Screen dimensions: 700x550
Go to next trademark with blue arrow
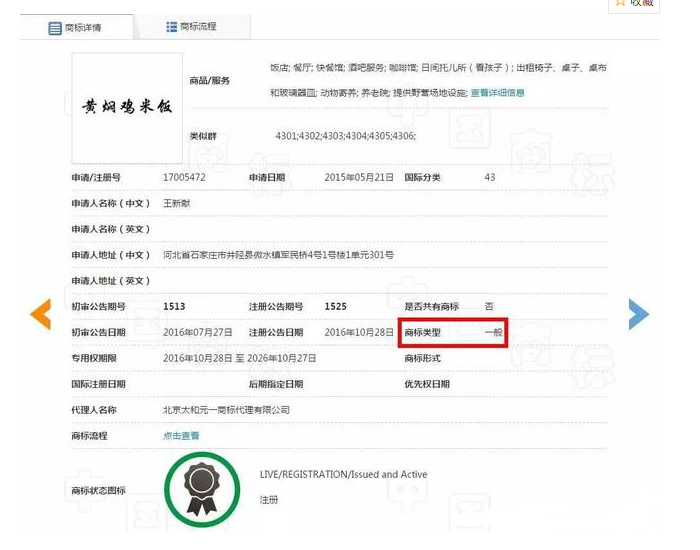tap(638, 314)
